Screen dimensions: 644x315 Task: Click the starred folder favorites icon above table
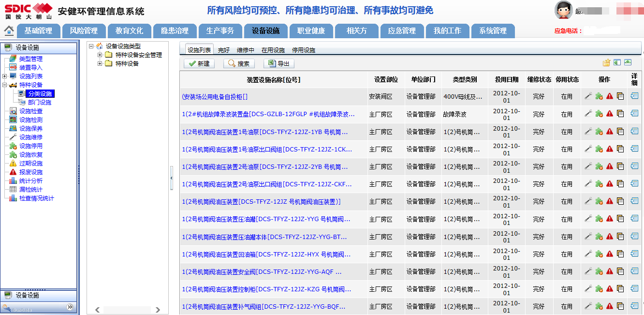click(606, 62)
